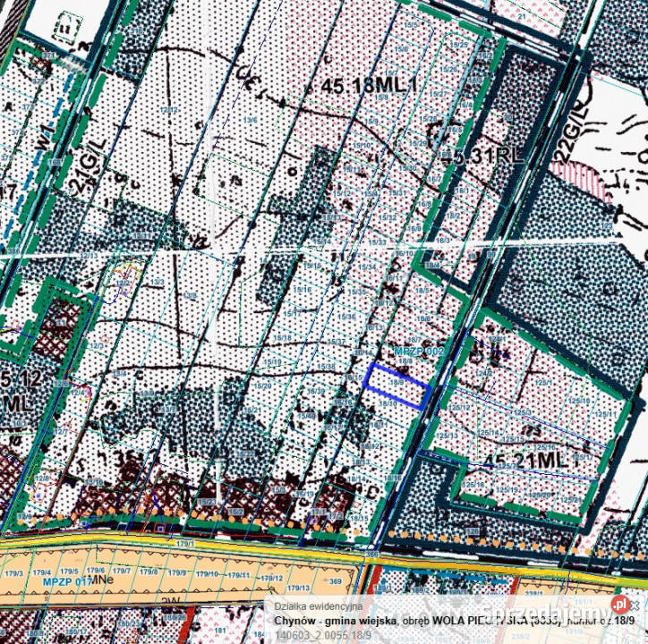
Task: Select parcel 179/12 on the map
Action: point(272,578)
